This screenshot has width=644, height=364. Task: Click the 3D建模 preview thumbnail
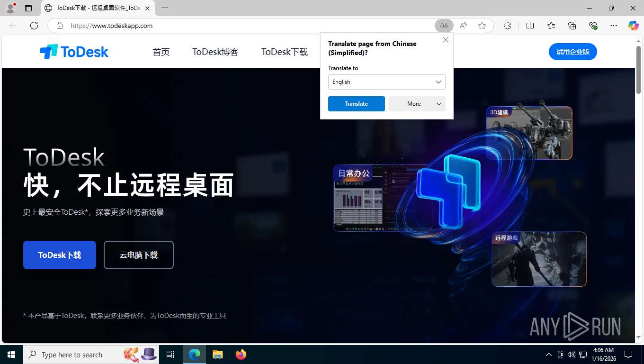(529, 133)
